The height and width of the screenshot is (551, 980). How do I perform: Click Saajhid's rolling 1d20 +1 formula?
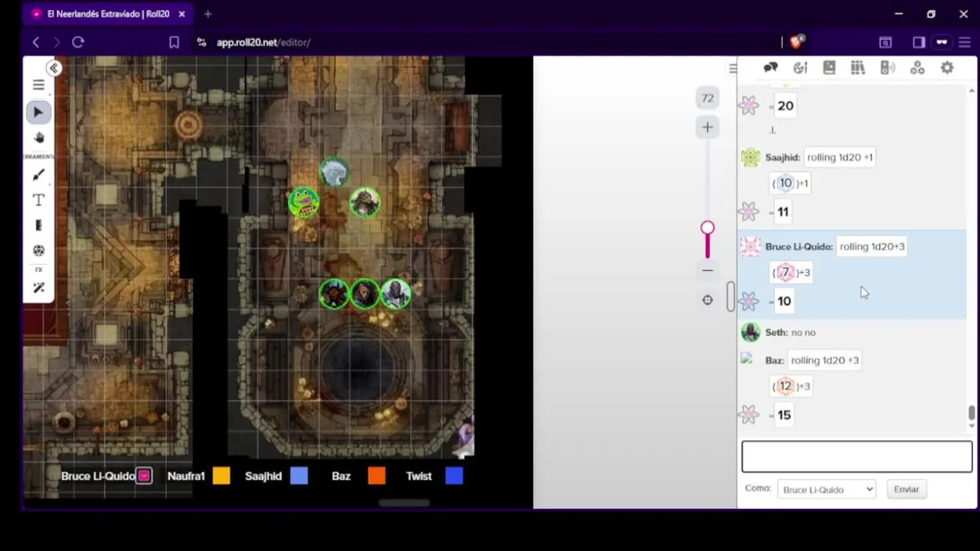pyautogui.click(x=839, y=157)
